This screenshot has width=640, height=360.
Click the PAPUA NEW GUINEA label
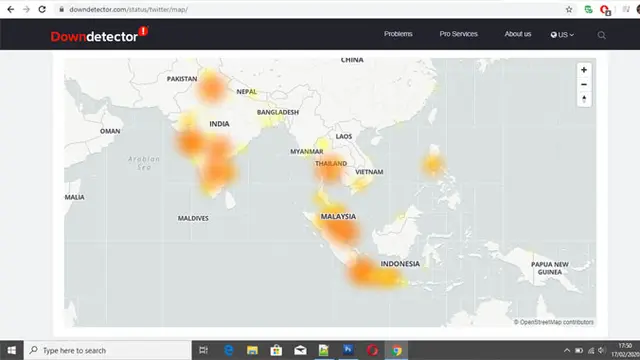coord(549,268)
